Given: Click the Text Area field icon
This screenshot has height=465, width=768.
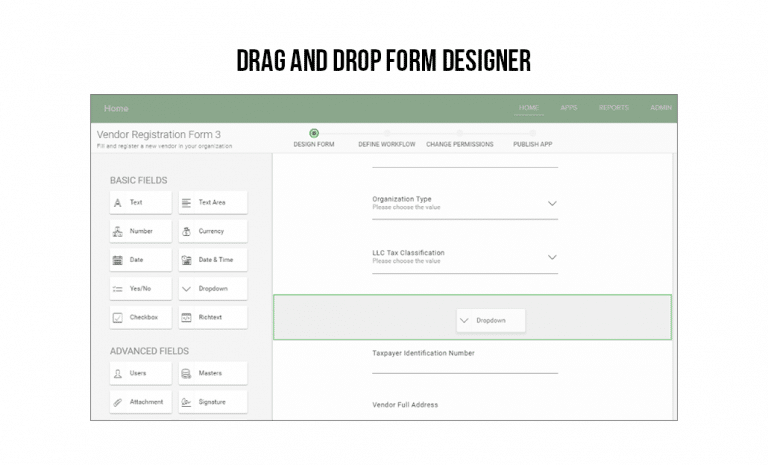Looking at the screenshot, I should [x=187, y=202].
